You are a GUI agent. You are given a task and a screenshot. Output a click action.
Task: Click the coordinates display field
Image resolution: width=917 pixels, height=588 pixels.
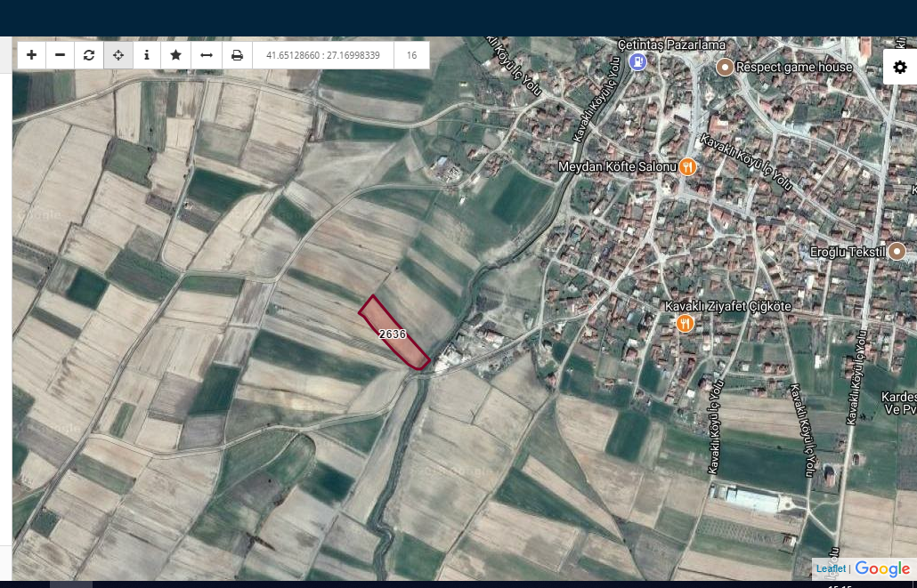pos(323,55)
